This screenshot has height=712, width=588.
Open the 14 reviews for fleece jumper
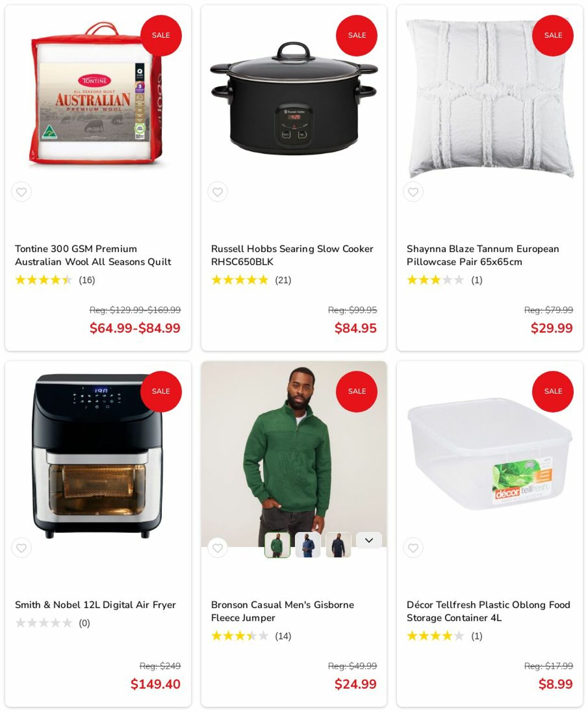point(283,636)
